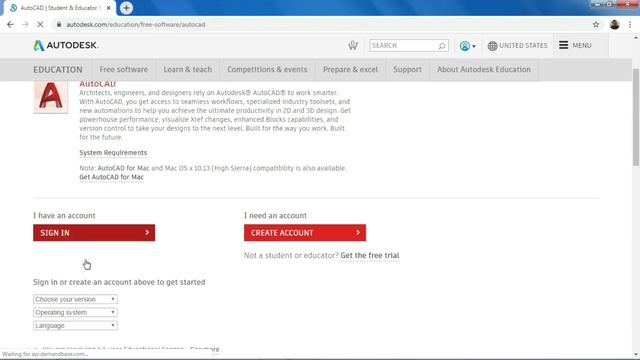This screenshot has width=640, height=360.
Task: Expand Choose your version dropdown
Action: click(x=75, y=299)
